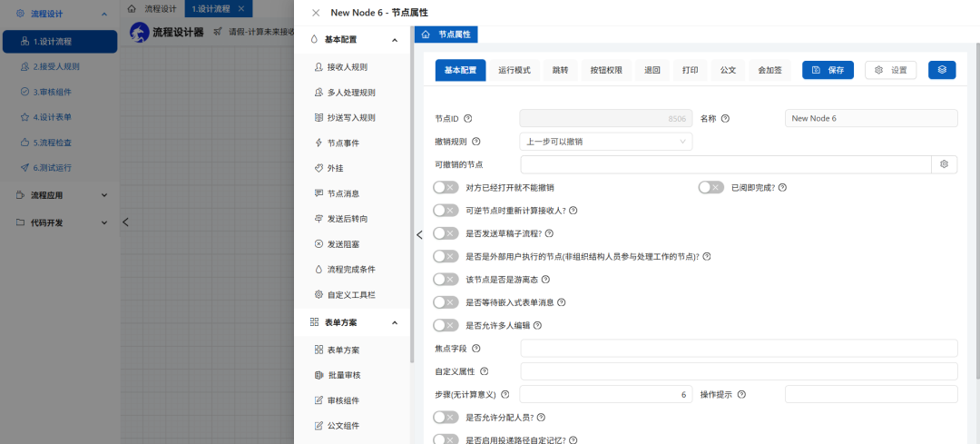The height and width of the screenshot is (444, 980).
Task: Toggle 已阅即完成 switch
Action: click(x=711, y=188)
